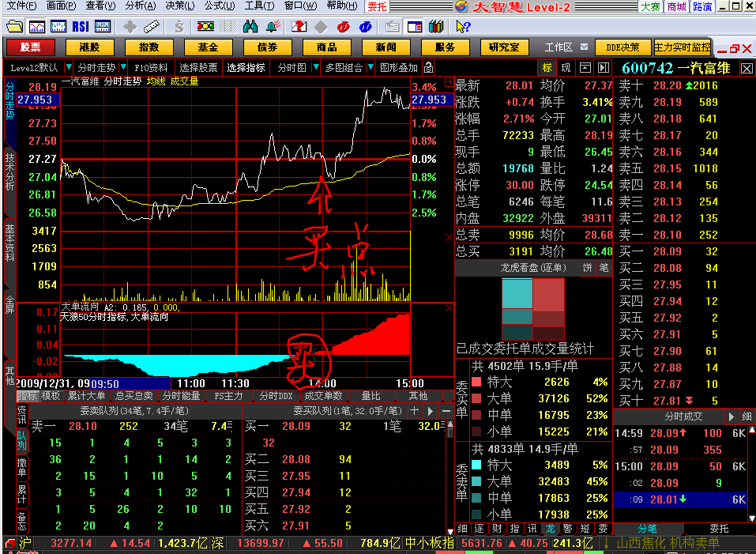Click the 基金 category button
756x554 pixels.
coord(209,47)
